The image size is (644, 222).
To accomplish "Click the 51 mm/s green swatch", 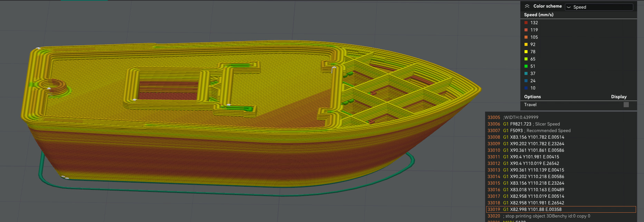I will 526,66.
